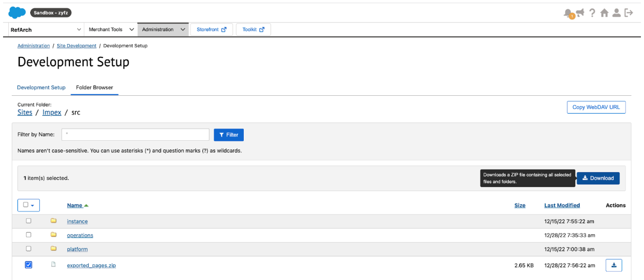
Task: Click the announcements megaphone icon
Action: 580,13
